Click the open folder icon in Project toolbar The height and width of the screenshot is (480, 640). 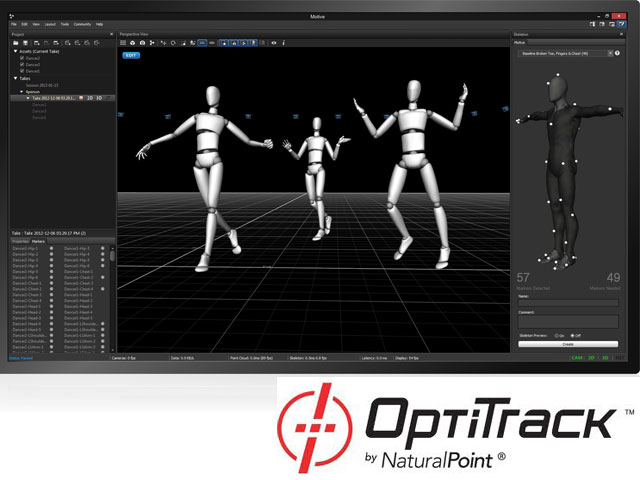coord(16,43)
